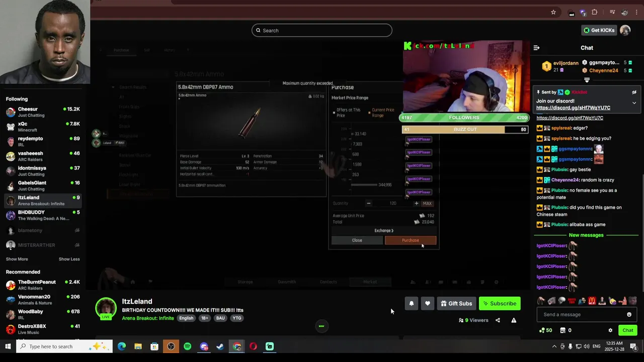Open the share stream icon
Viewport: 644px width, 362px height.
(x=498, y=320)
